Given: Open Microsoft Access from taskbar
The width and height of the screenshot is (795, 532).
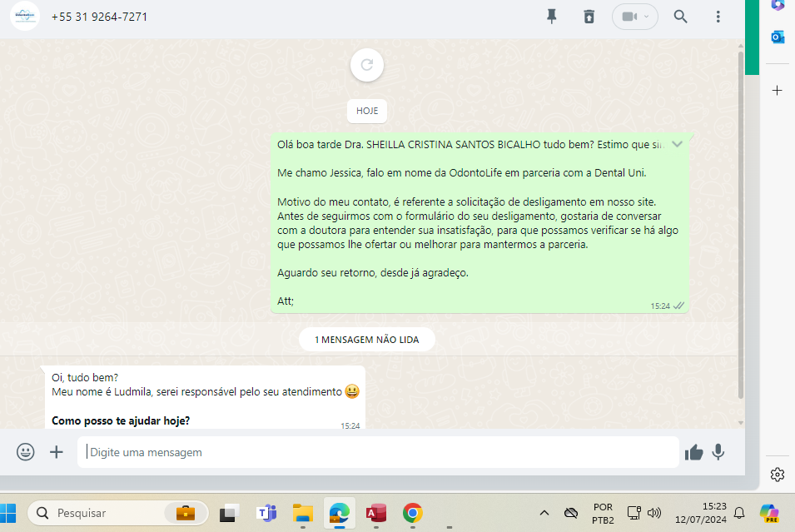Looking at the screenshot, I should point(376,513).
